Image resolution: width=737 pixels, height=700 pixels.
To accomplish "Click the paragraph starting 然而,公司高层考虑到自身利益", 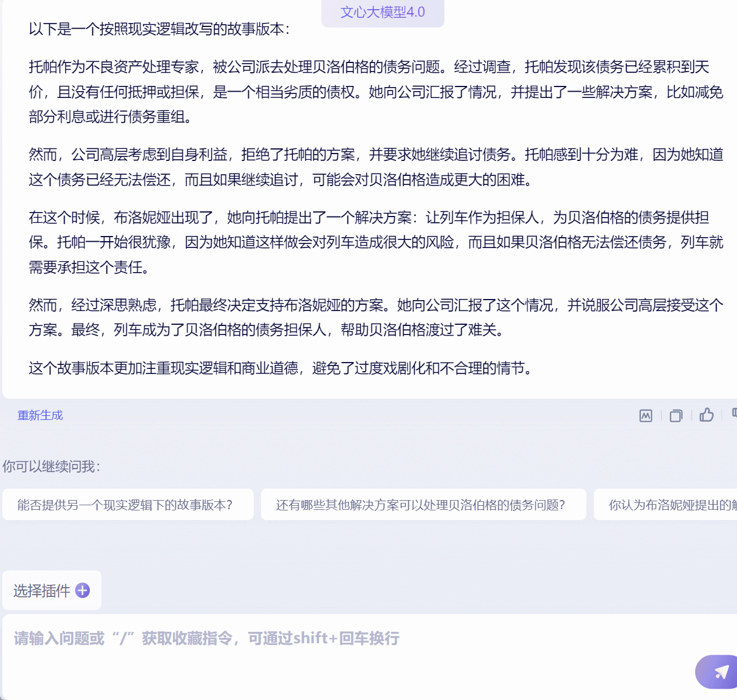I will (x=376, y=167).
